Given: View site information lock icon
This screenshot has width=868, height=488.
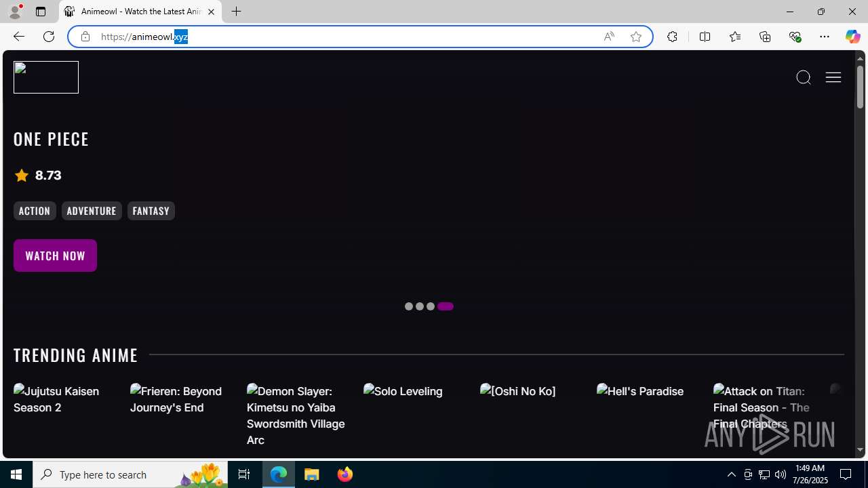Looking at the screenshot, I should (x=85, y=37).
